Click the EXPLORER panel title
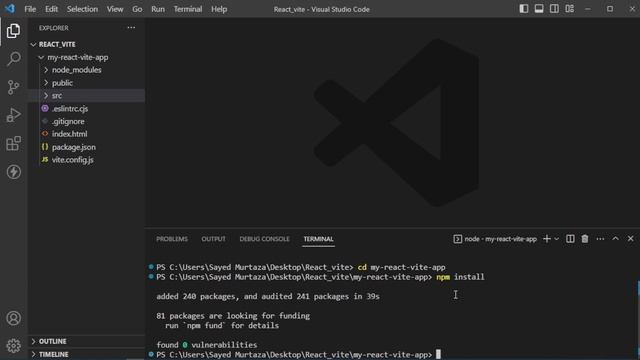Viewport: 640px width, 360px height. 53,28
